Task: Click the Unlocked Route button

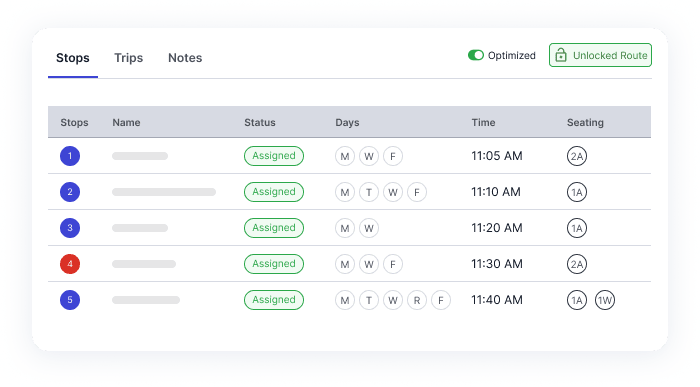Action: (x=600, y=55)
